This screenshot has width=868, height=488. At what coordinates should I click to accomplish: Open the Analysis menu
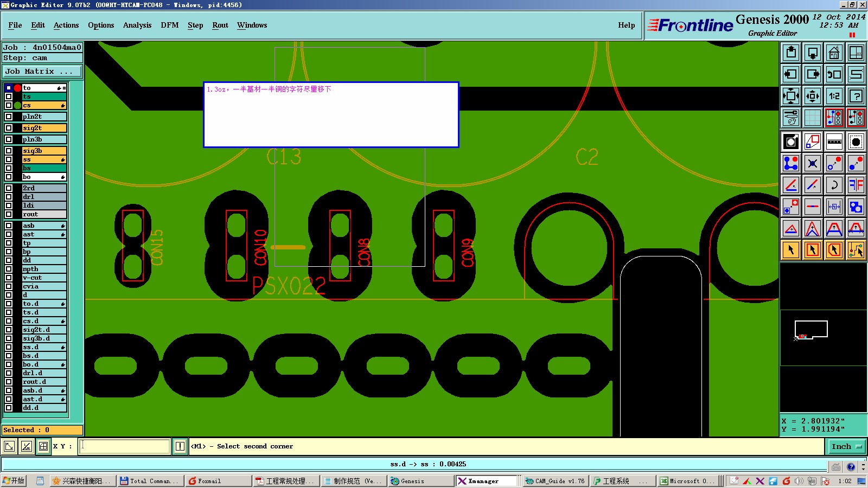[137, 25]
